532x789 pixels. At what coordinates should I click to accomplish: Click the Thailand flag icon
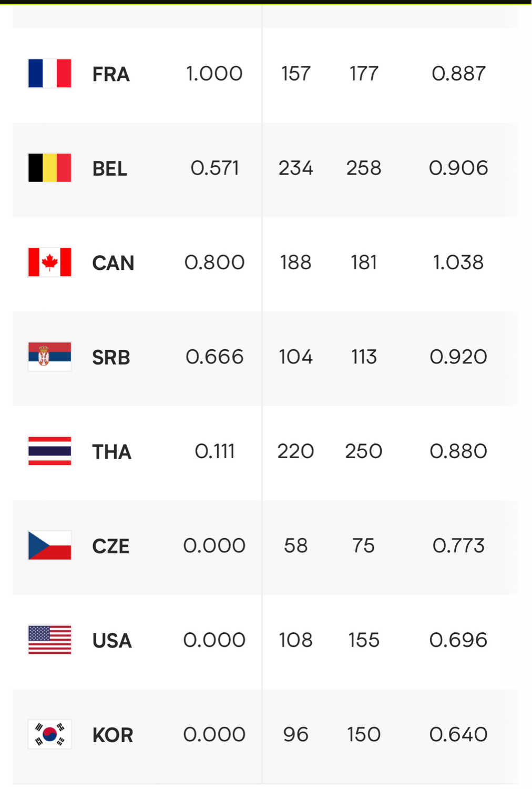(x=49, y=451)
